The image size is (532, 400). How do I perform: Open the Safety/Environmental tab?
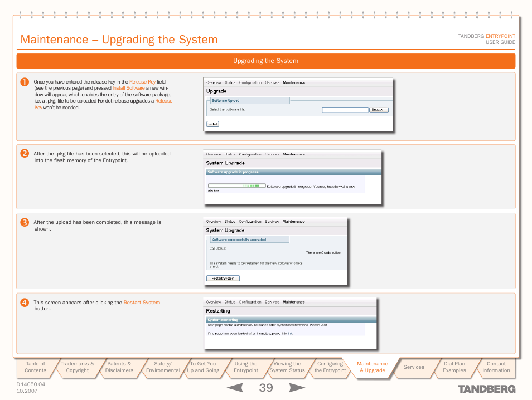(163, 367)
